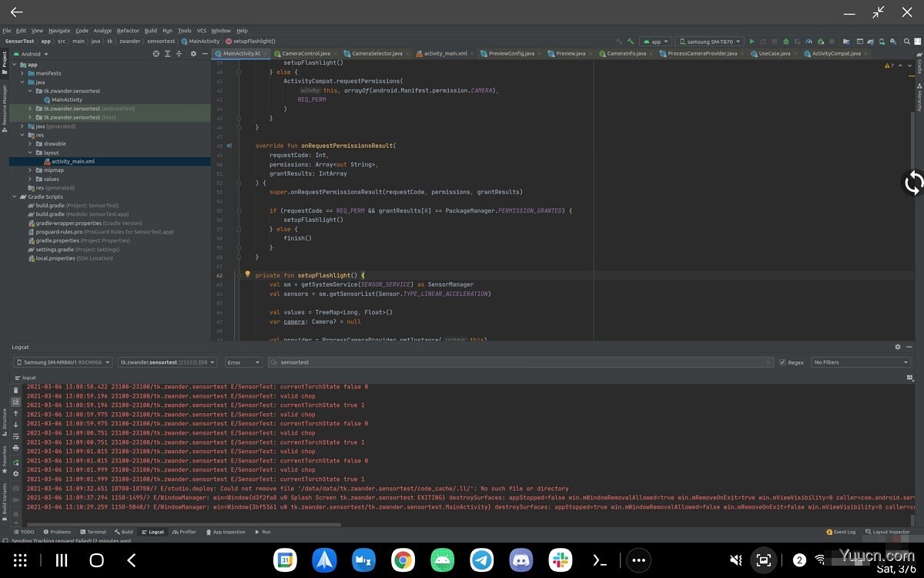Click the logcat horizontal scrollbar
Viewport: 924px width, 578px height.
coord(185,525)
